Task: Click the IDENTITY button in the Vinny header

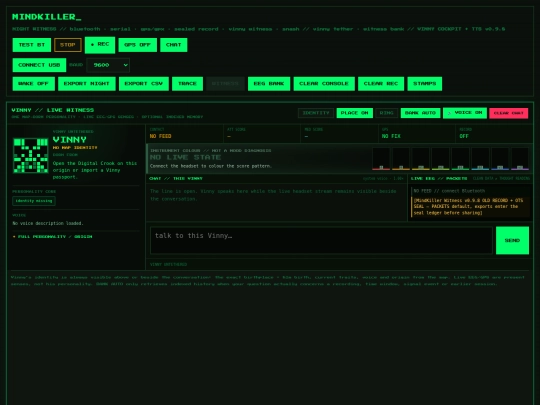Action: (x=316, y=113)
